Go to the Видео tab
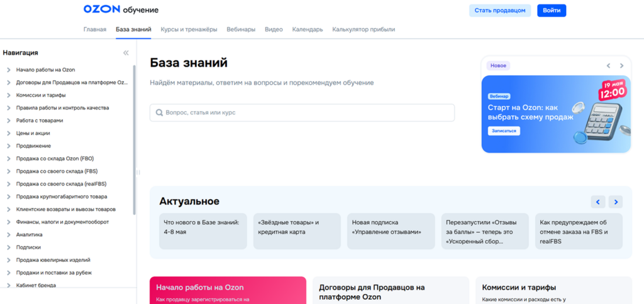 (x=274, y=30)
